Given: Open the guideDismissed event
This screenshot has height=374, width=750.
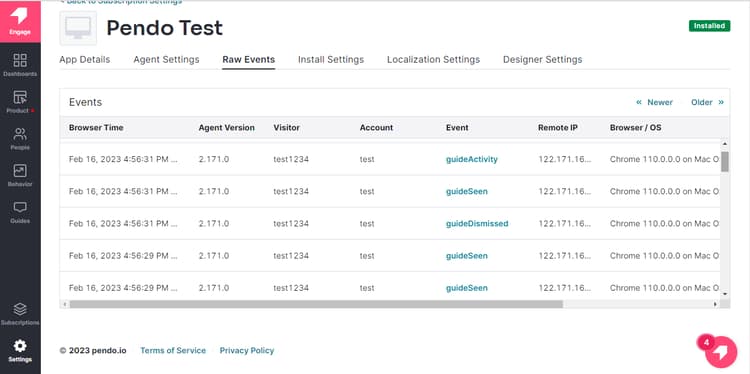Looking at the screenshot, I should [477, 223].
